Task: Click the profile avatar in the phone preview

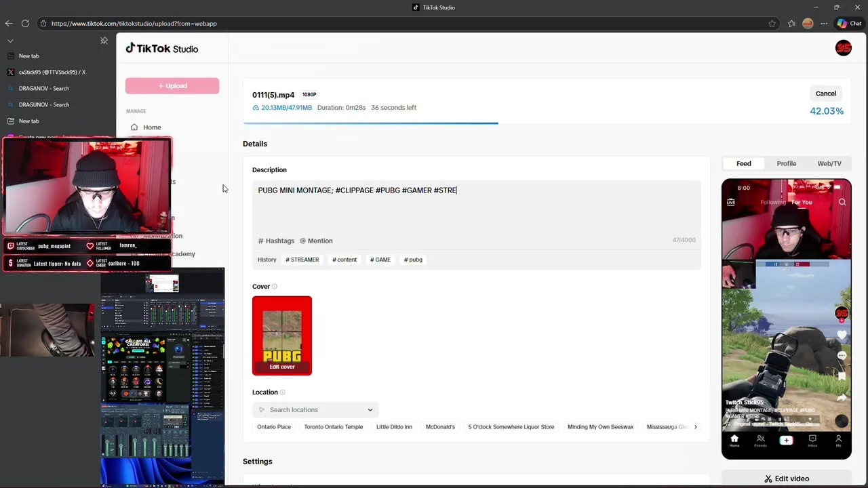Action: click(842, 313)
